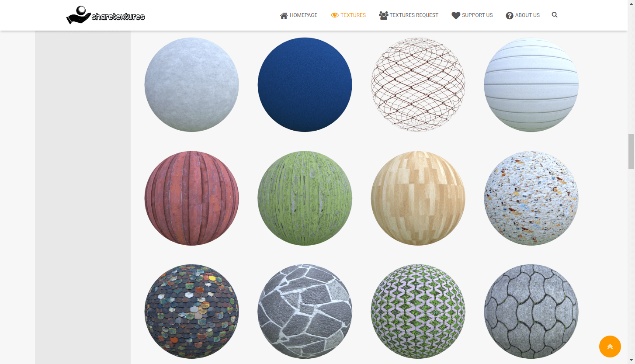
Task: Click the eye icon beside Textures
Action: click(x=335, y=15)
